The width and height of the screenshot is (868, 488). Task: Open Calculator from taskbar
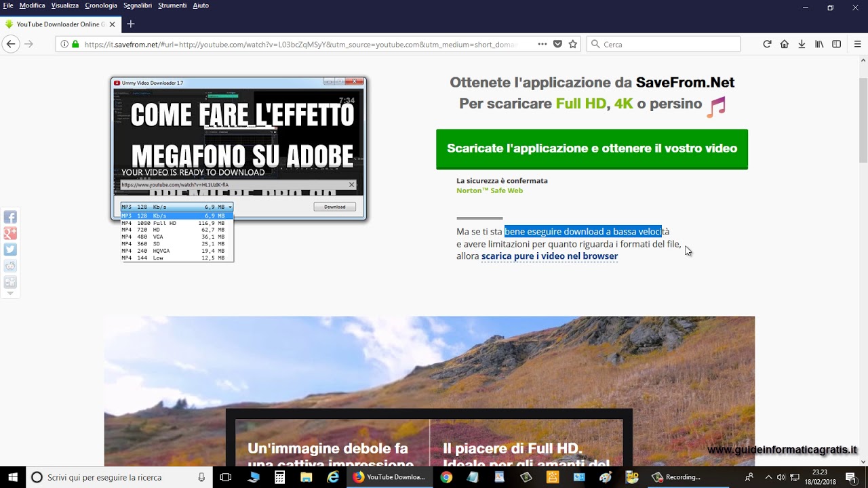tap(279, 477)
